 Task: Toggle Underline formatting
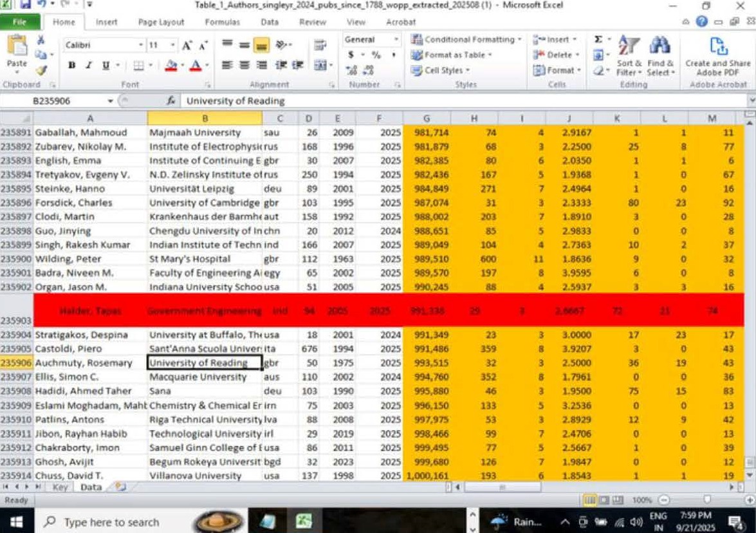(x=105, y=66)
